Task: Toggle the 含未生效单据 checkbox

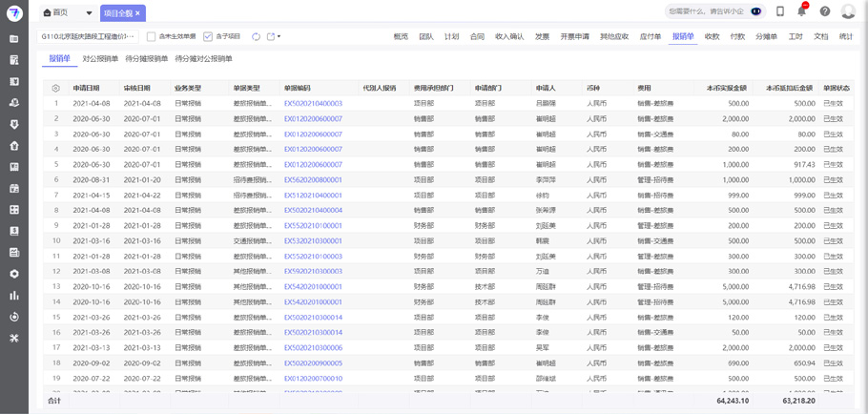Action: click(x=152, y=37)
